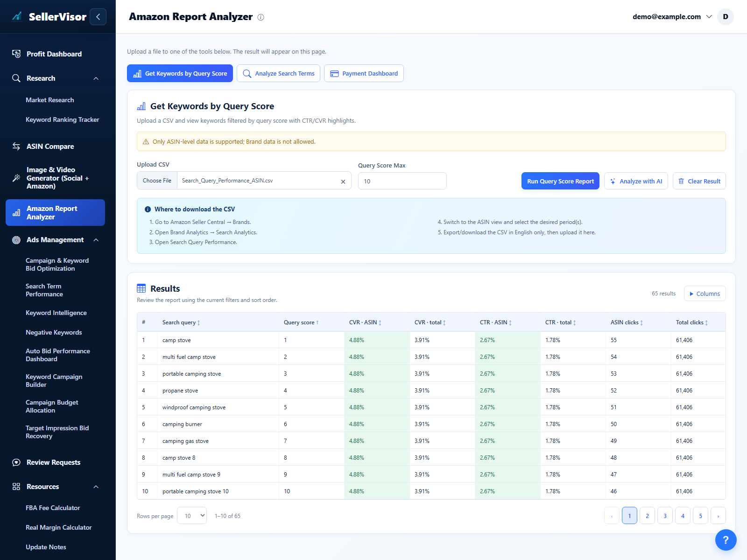Open Target Impression Bid Recovery

(57, 432)
